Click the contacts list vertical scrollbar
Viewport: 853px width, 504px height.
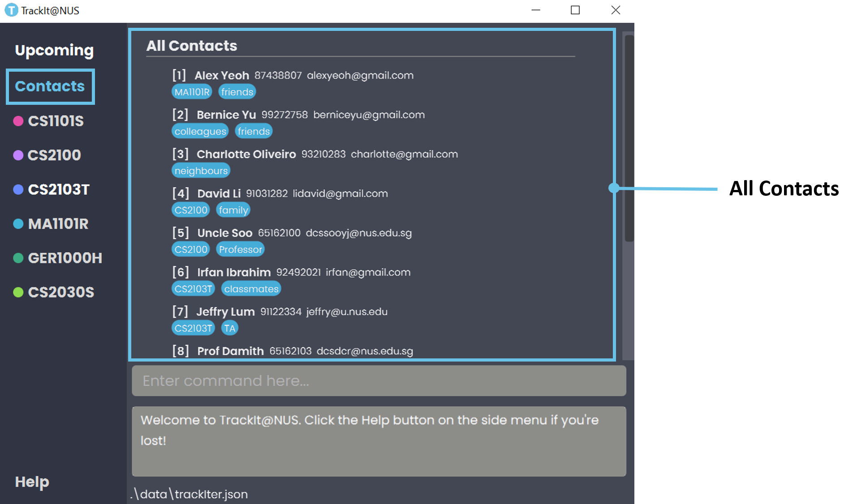tap(629, 139)
